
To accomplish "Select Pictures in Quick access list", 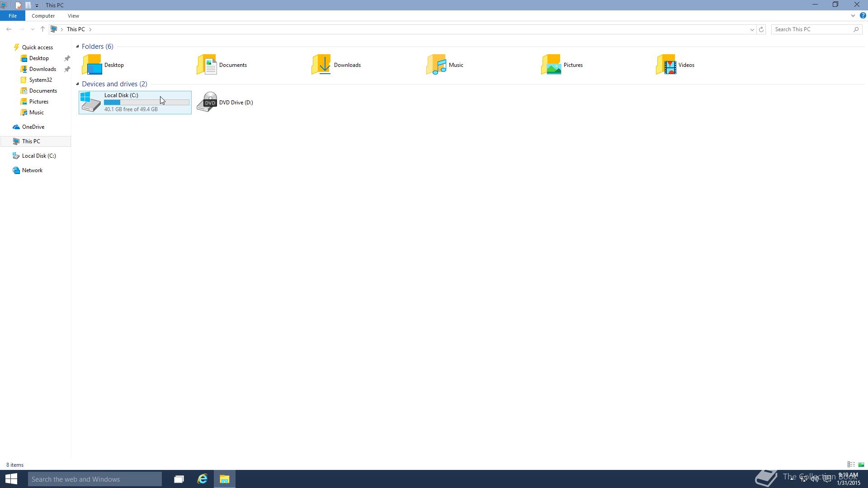I will click(38, 102).
